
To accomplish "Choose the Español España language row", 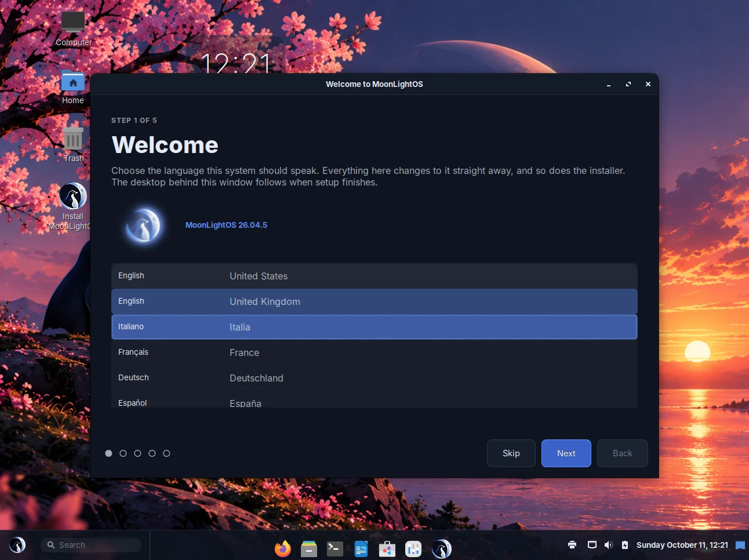I will tap(374, 399).
